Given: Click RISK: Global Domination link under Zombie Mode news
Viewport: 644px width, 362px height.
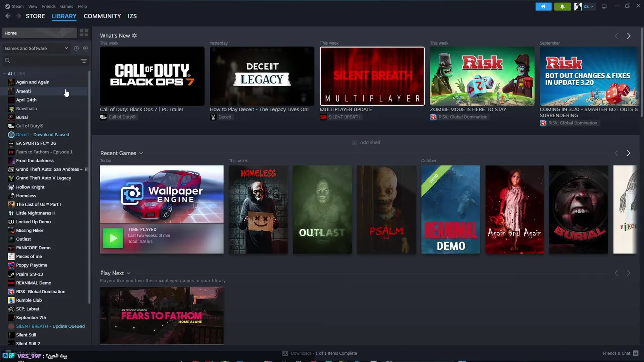Looking at the screenshot, I should point(462,117).
